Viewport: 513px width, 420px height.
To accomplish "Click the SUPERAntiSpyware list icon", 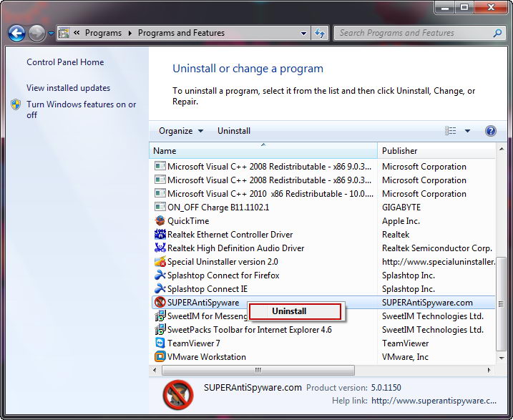I will [160, 302].
